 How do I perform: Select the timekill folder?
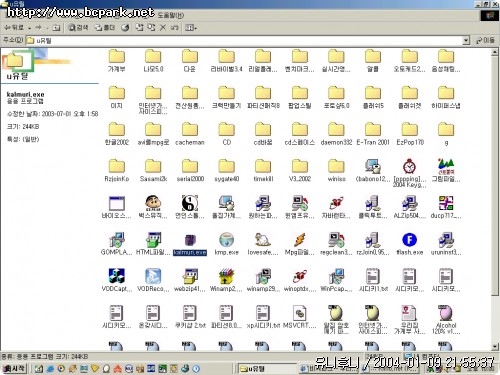[263, 166]
